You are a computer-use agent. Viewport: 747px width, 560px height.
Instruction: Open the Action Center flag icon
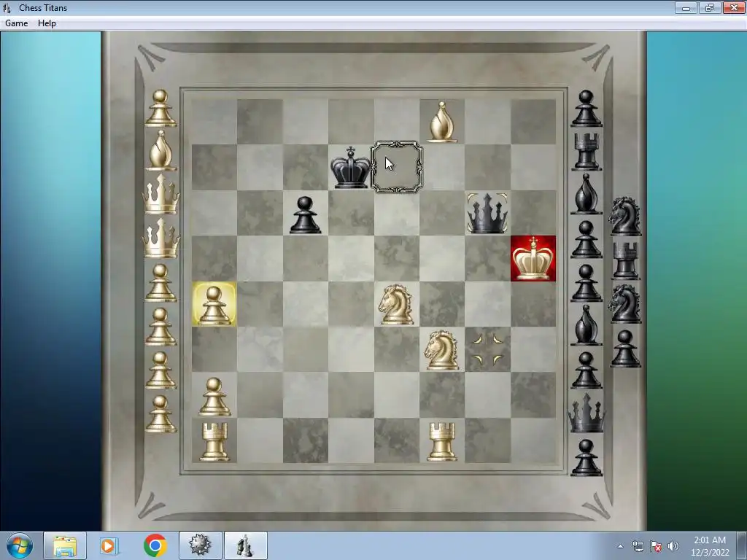point(656,546)
